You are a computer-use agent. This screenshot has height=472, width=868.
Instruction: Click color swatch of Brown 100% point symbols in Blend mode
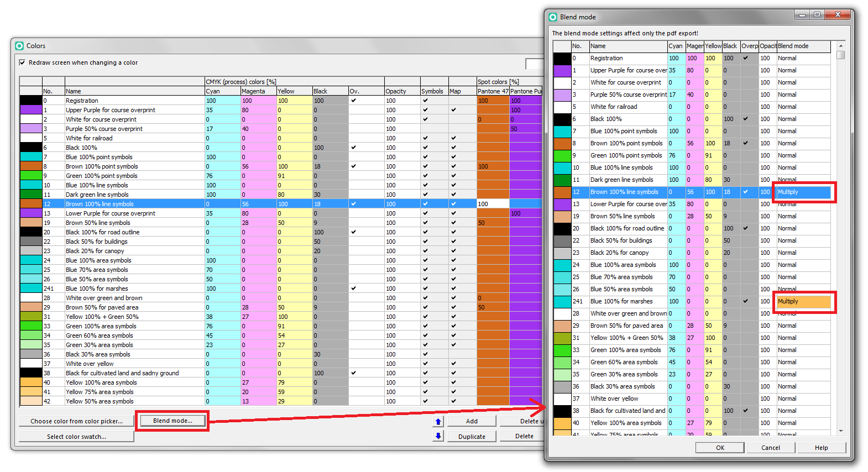coord(562,143)
